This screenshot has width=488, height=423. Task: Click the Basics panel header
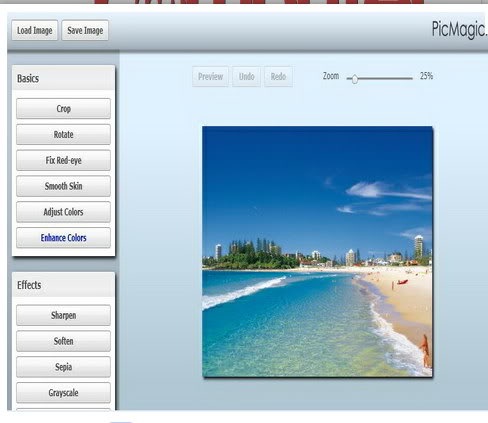tap(63, 78)
